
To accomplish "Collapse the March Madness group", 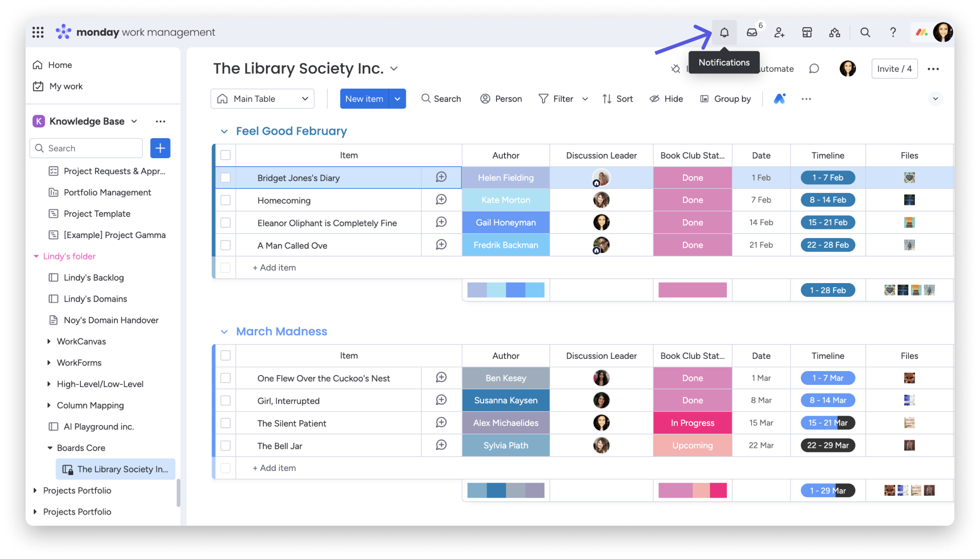I will tap(224, 332).
